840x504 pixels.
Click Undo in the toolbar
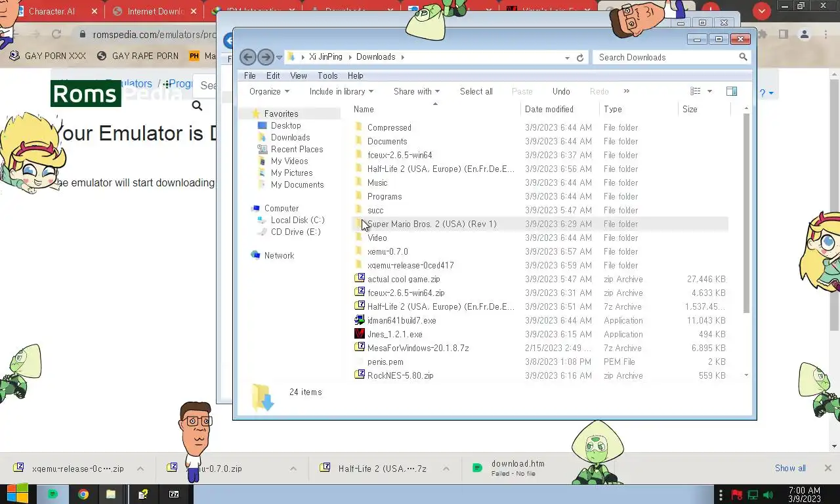(x=561, y=91)
